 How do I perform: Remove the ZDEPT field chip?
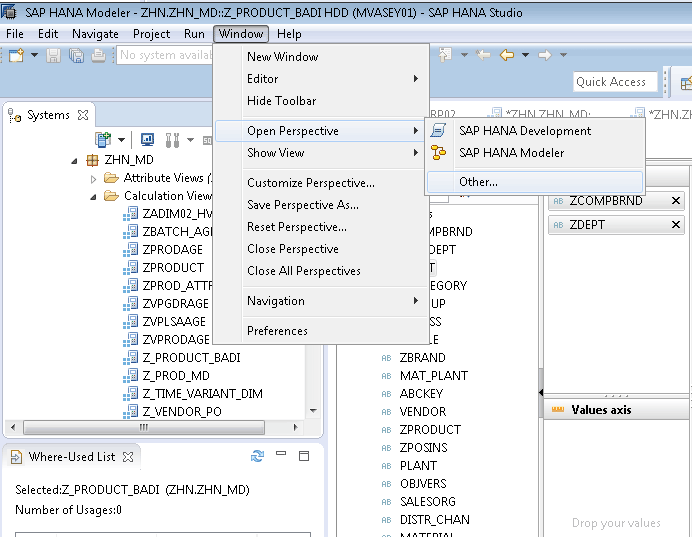676,225
